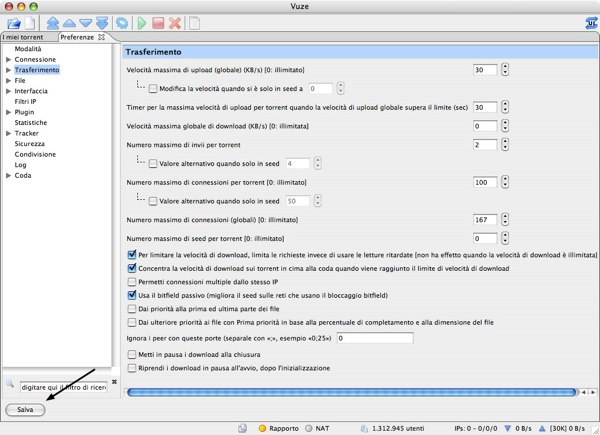The width and height of the screenshot is (600, 435).
Task: Uncheck 'Usa il bitfield passivo' option
Action: pyautogui.click(x=132, y=295)
